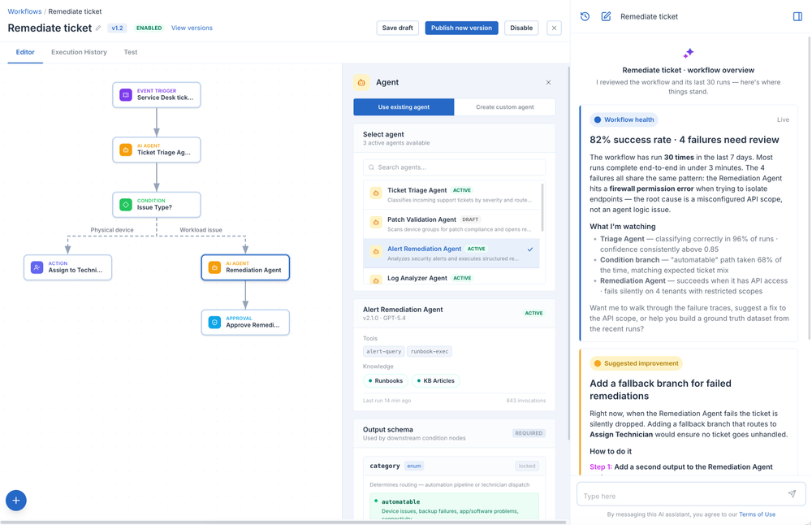Close the Agent configuration panel
Viewport: 812px width, 525px height.
click(548, 82)
